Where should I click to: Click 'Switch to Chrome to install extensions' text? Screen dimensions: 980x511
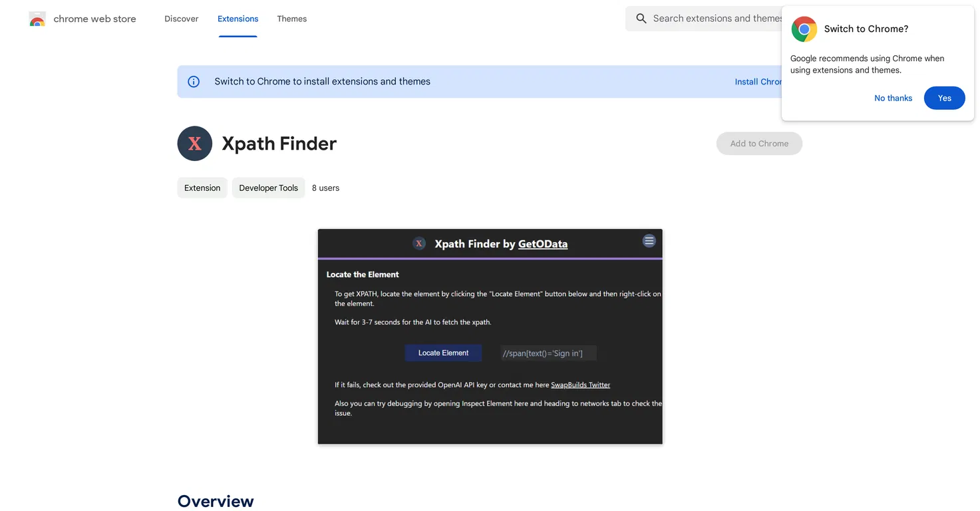coord(323,82)
